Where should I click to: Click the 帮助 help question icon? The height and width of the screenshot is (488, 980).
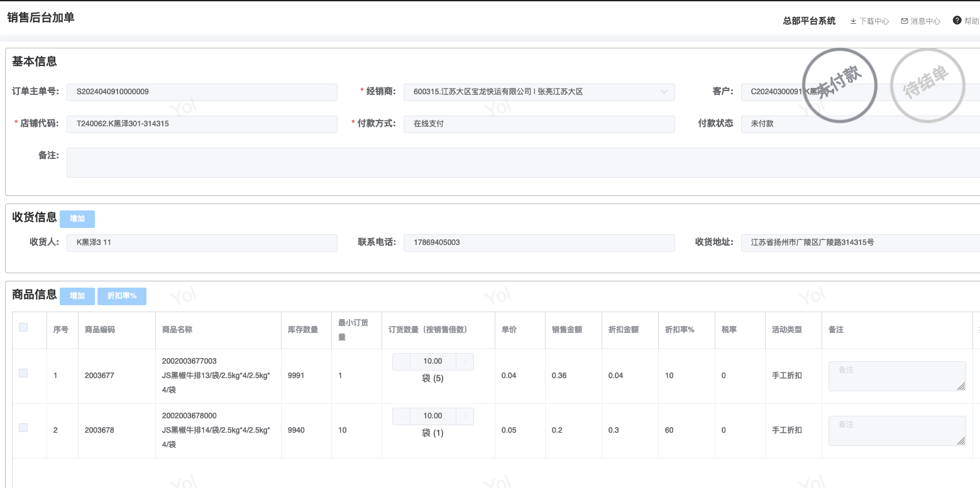click(x=957, y=20)
